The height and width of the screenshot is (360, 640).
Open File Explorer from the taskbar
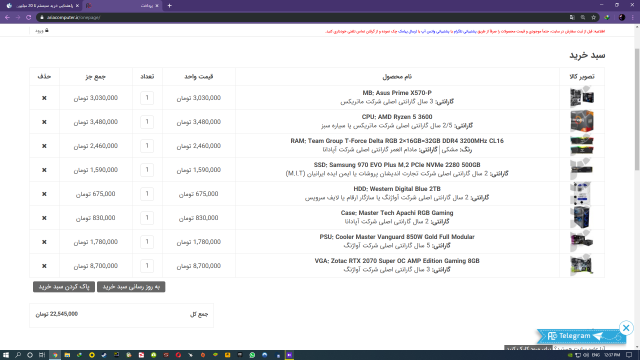67,355
